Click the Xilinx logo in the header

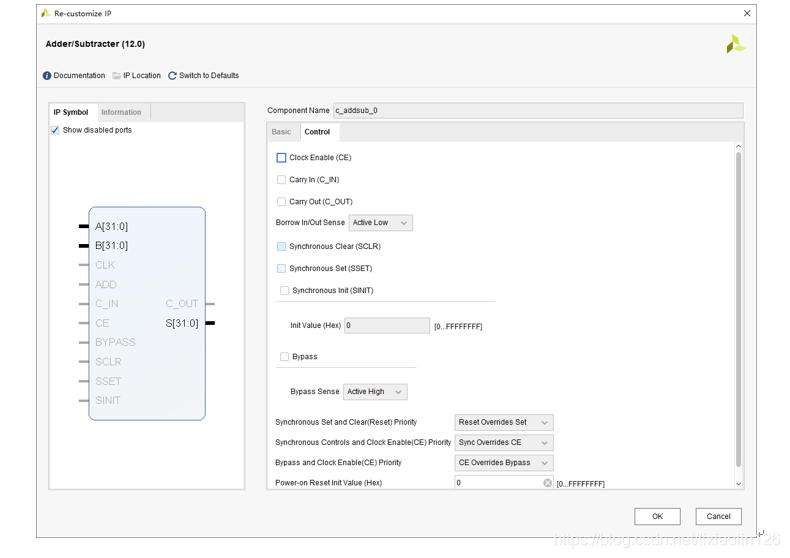coord(735,44)
